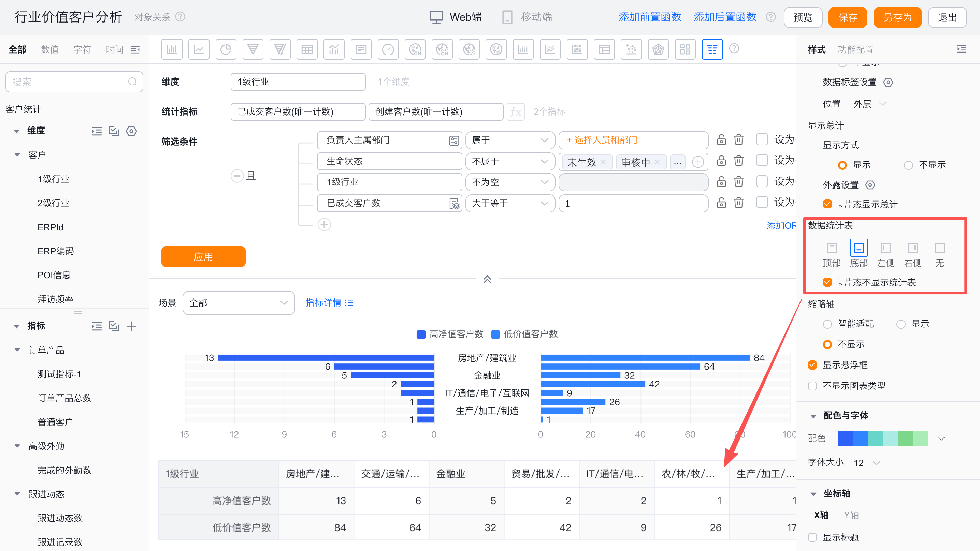Viewport: 980px width, 551px height.
Task: Open 数据标签设置 gear settings
Action: pyautogui.click(x=888, y=82)
